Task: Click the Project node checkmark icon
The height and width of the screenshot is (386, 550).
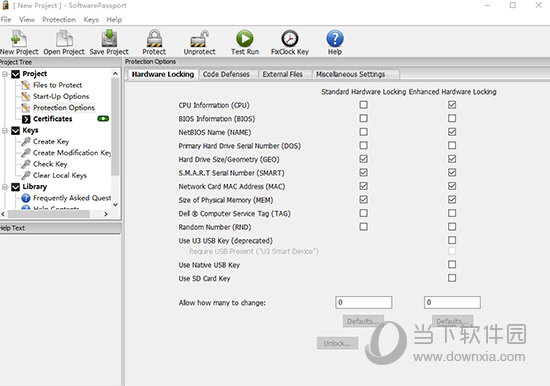Action: (15, 74)
